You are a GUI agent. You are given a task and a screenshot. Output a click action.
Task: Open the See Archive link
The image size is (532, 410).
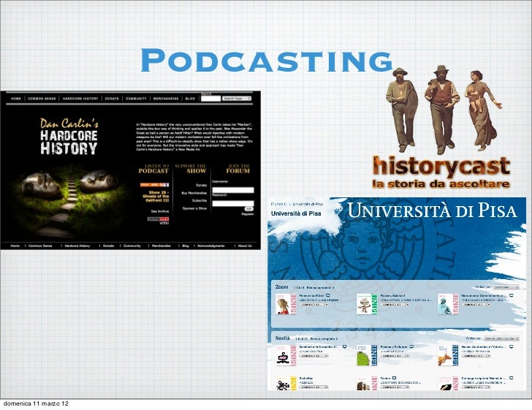pyautogui.click(x=160, y=211)
